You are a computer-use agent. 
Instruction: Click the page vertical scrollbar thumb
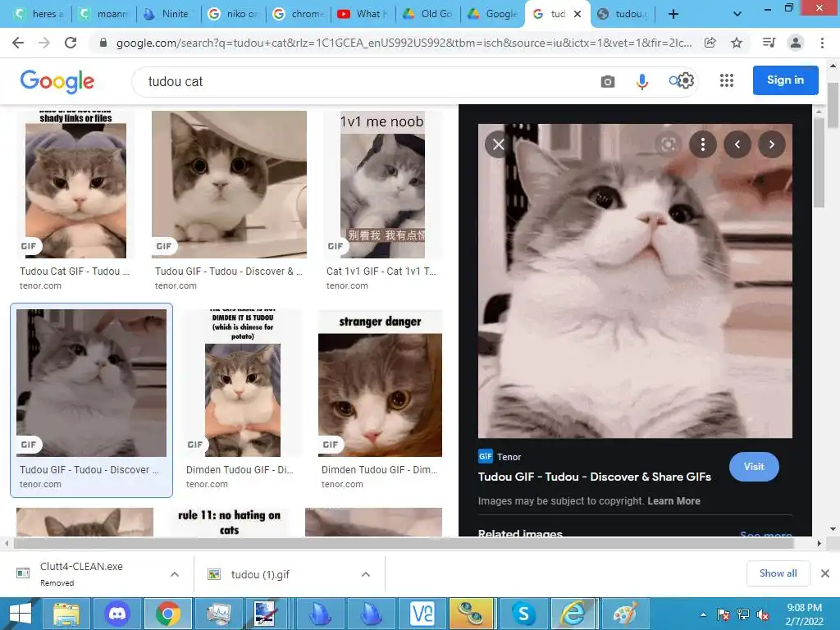point(833,106)
